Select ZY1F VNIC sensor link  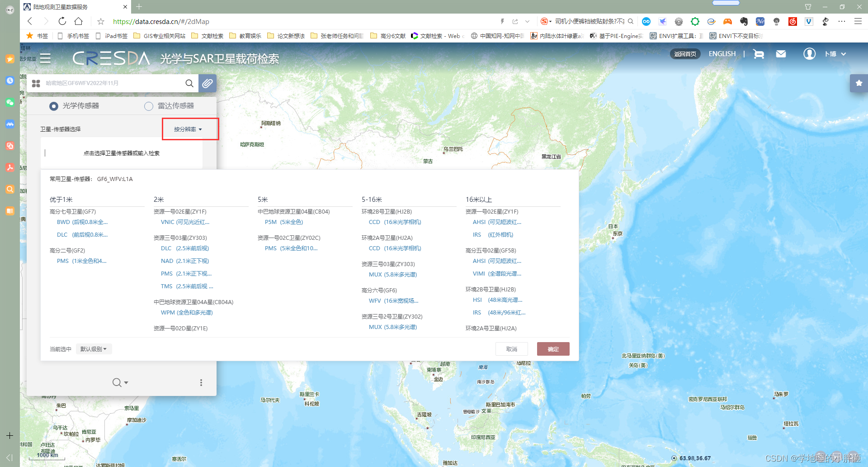185,222
